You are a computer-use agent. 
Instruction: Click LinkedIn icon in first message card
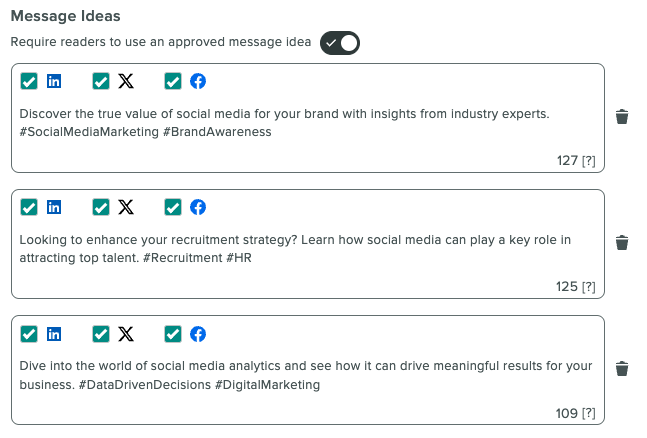click(54, 81)
